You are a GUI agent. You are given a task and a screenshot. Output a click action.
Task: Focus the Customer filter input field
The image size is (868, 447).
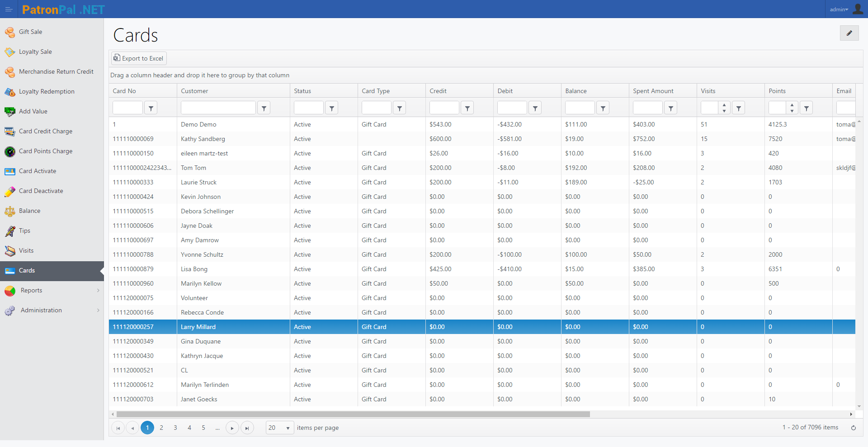218,108
